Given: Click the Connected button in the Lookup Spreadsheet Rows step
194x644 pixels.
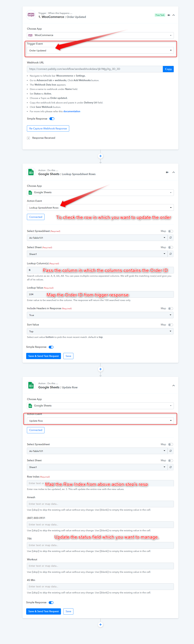Looking at the screenshot, I should 36,217.
